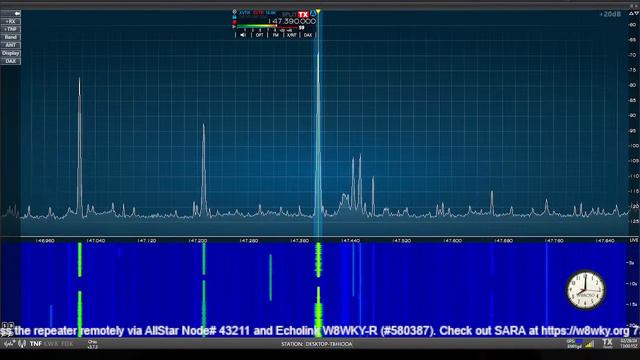This screenshot has height=360, width=640.
Task: Click the GPS status indicator in the status bar
Action: pyautogui.click(x=575, y=344)
